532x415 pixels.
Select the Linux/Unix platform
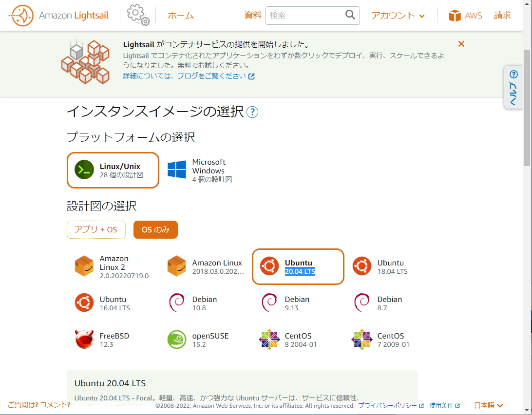(113, 170)
